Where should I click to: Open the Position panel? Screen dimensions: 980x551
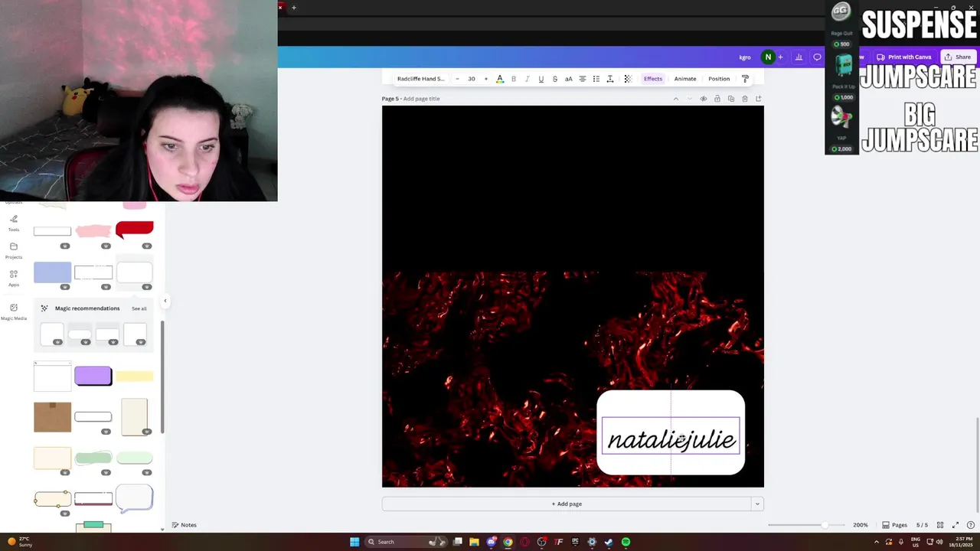(719, 79)
